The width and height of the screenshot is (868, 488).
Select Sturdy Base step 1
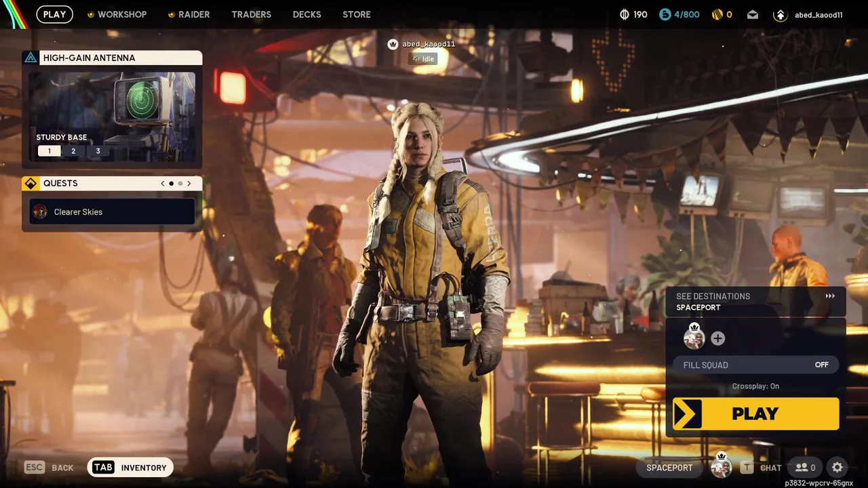coord(49,151)
